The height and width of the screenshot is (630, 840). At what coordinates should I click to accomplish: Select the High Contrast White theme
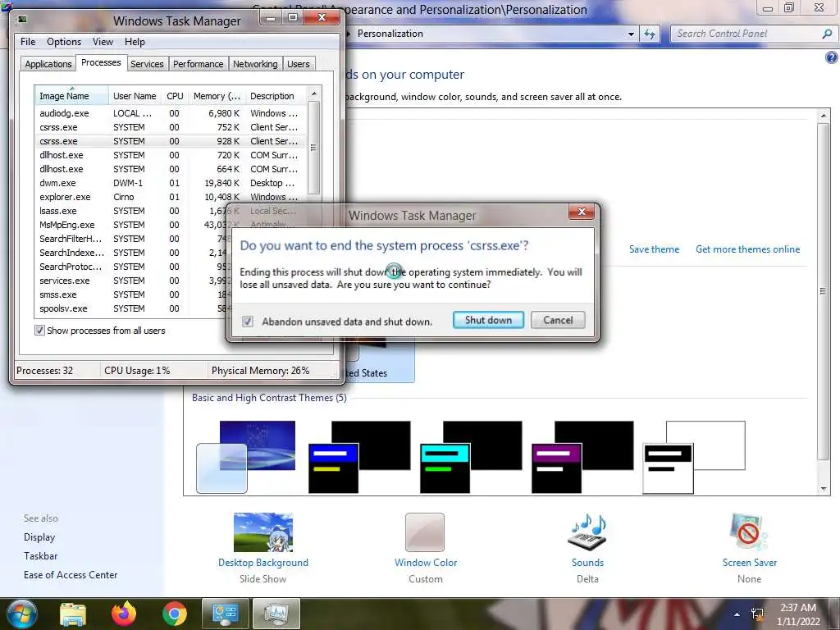click(x=694, y=457)
